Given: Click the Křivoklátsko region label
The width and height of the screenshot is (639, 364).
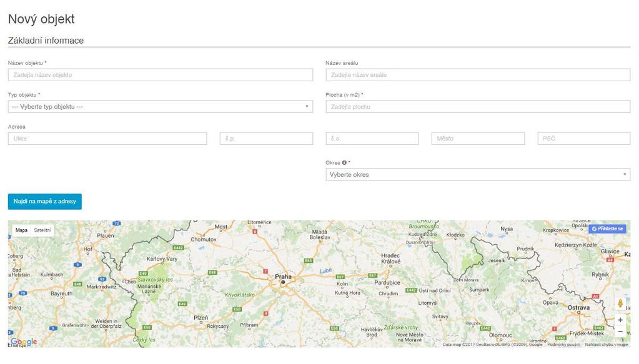Looking at the screenshot, I should point(240,295).
